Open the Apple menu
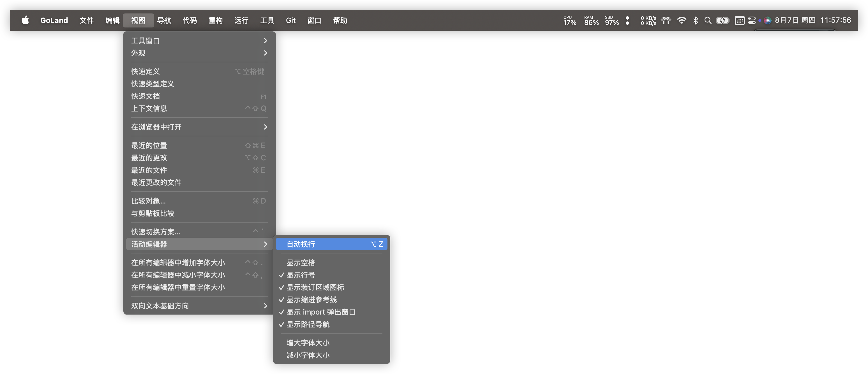The width and height of the screenshot is (868, 374). [25, 20]
